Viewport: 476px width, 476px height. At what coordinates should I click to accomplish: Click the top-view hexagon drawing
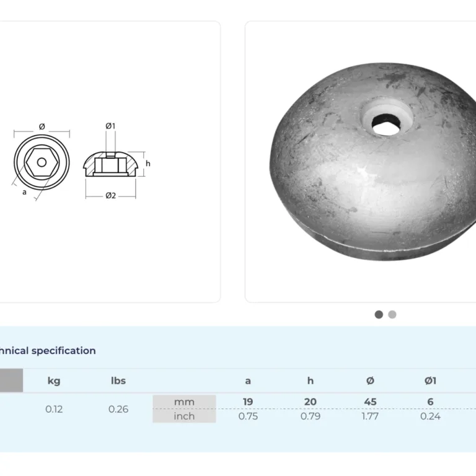(42, 162)
